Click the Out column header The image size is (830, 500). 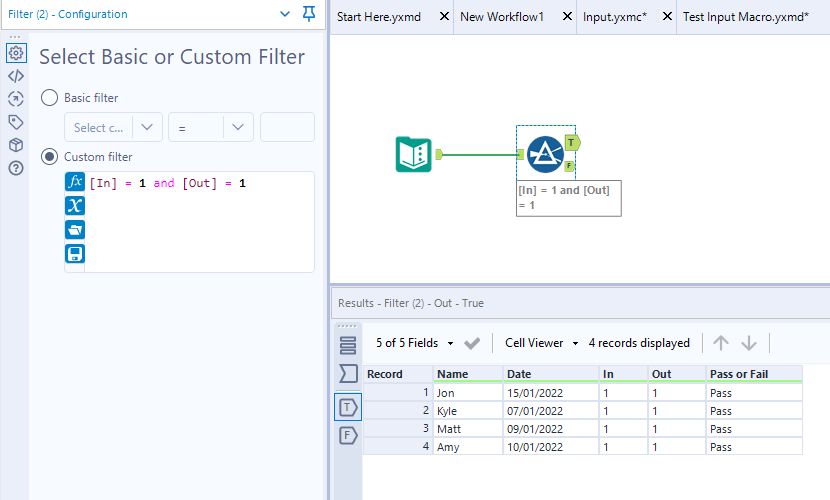pyautogui.click(x=677, y=374)
